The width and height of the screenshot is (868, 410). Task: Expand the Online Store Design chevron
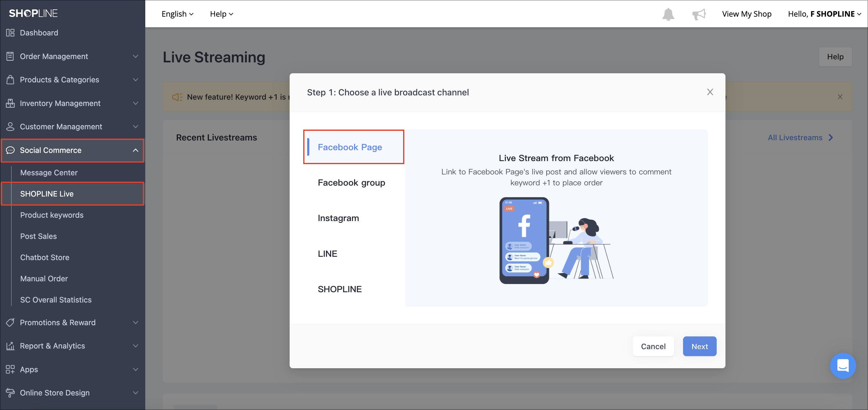pos(136,393)
